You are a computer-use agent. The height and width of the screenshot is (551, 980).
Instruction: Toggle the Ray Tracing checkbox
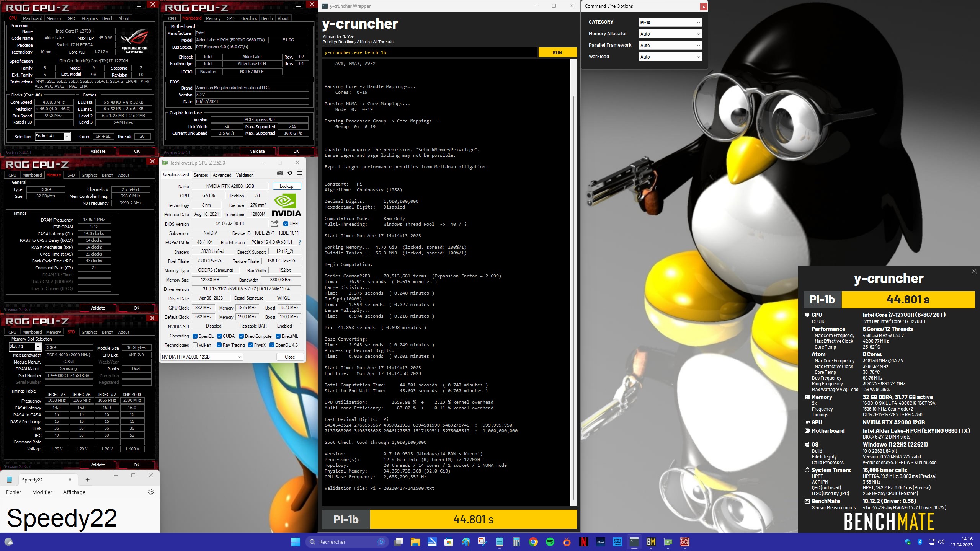219,345
